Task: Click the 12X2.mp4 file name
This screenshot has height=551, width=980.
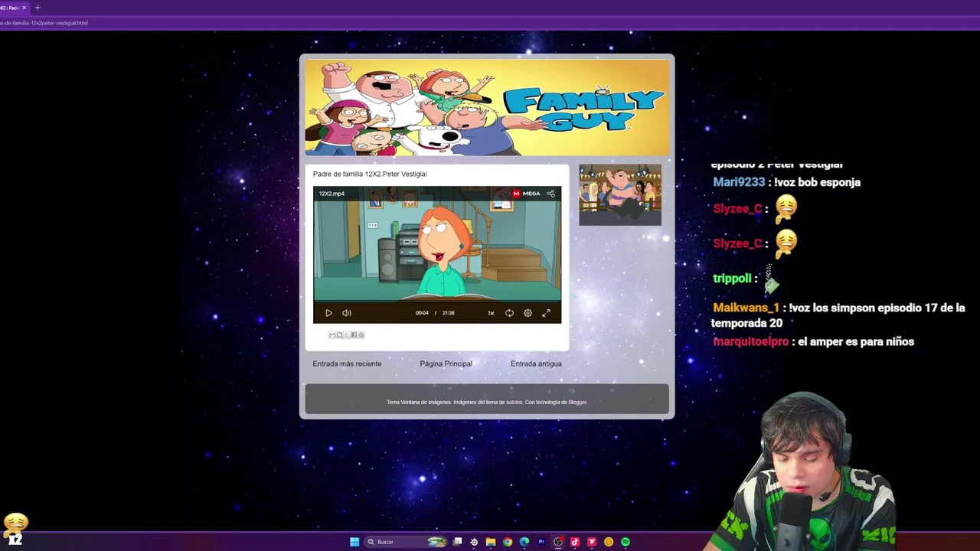Action: [x=332, y=194]
